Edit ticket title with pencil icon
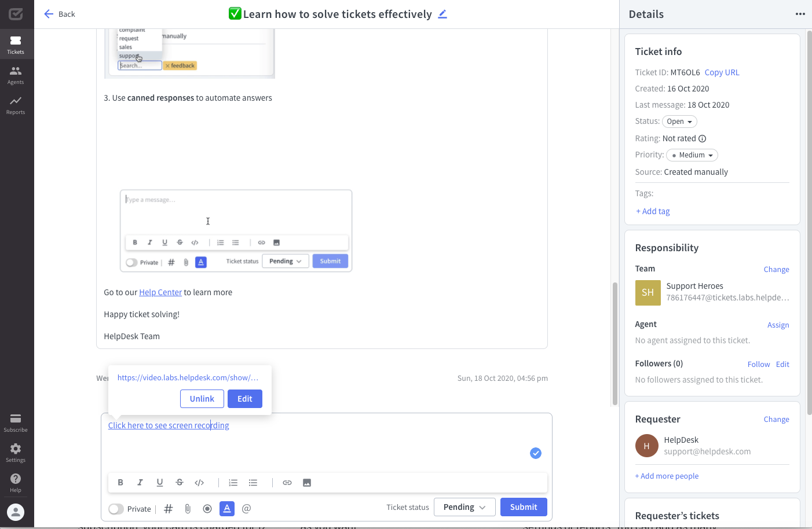The height and width of the screenshot is (529, 812). pyautogui.click(x=442, y=14)
